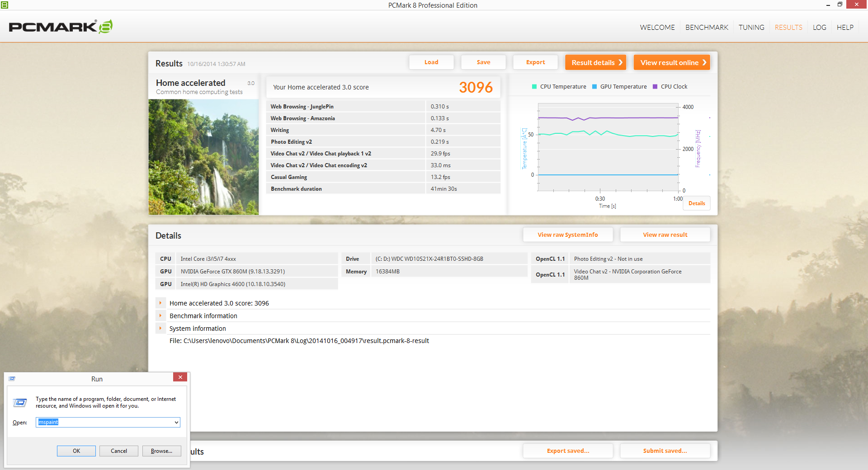Click the Casual Gaming row
The image size is (868, 470).
coord(383,177)
